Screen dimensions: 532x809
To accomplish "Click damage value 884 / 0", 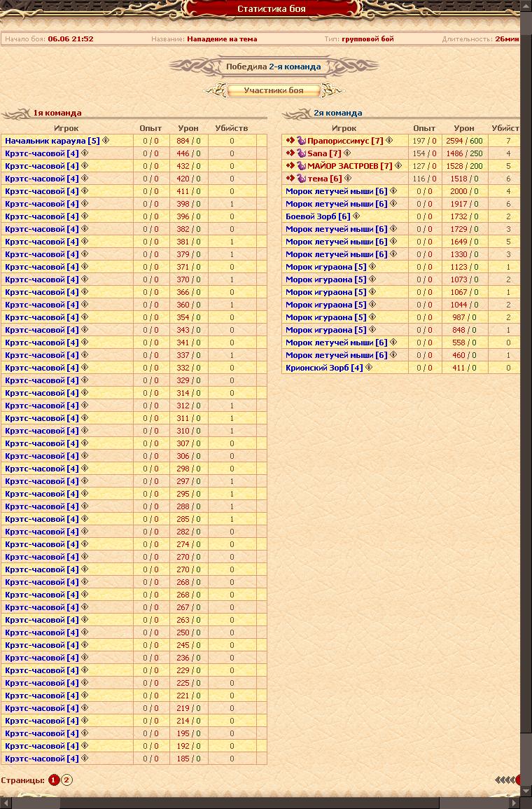I will [x=189, y=141].
